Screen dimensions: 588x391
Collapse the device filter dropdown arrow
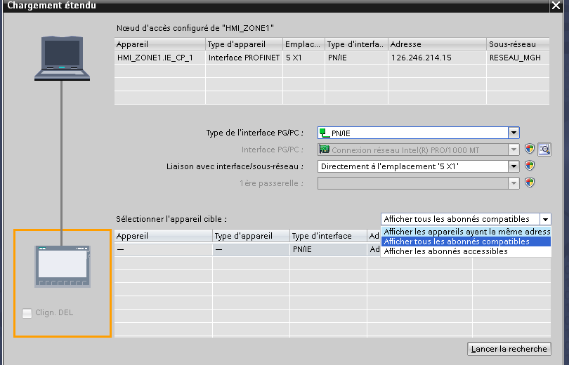pyautogui.click(x=545, y=219)
